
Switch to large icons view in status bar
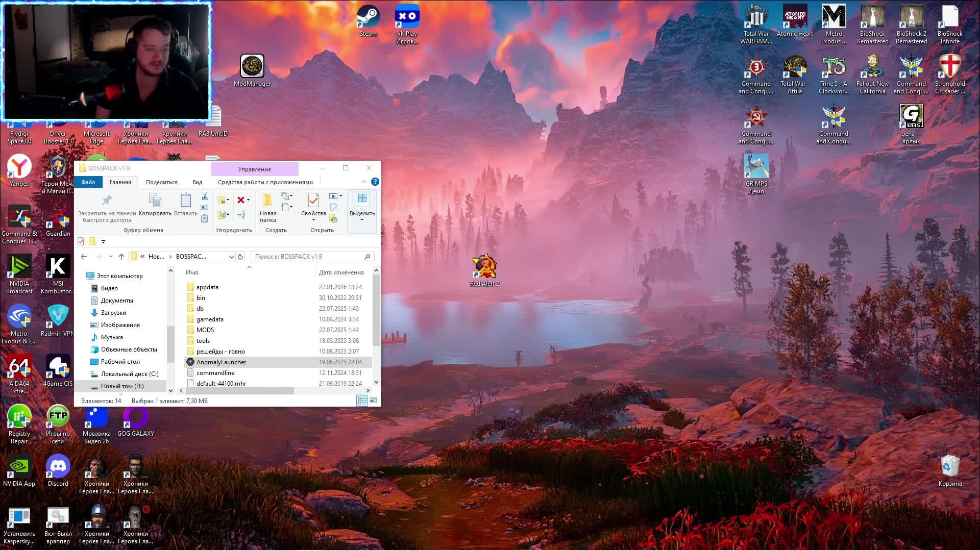[x=374, y=401]
